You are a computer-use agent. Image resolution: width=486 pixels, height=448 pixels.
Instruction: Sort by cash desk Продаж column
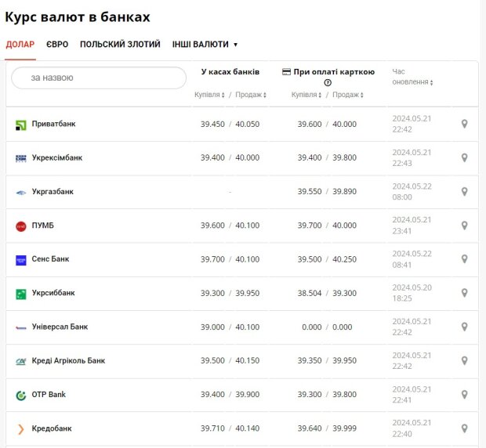pyautogui.click(x=251, y=95)
